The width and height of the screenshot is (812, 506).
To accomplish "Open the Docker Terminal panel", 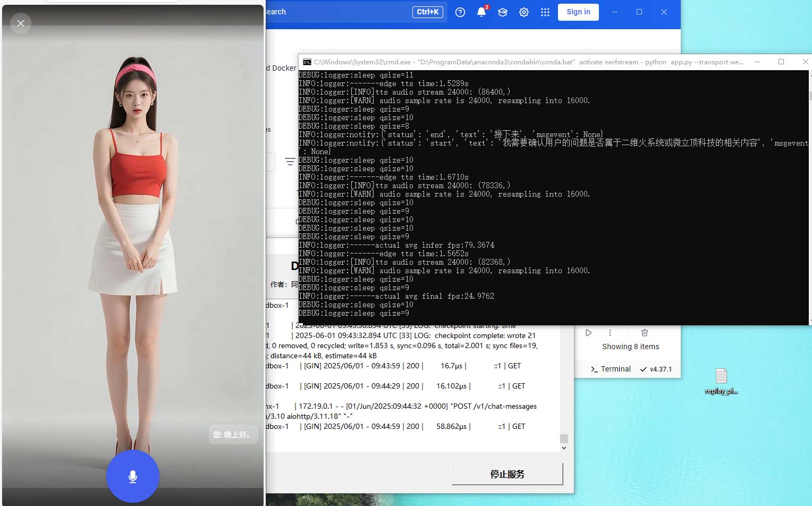I will tap(611, 369).
